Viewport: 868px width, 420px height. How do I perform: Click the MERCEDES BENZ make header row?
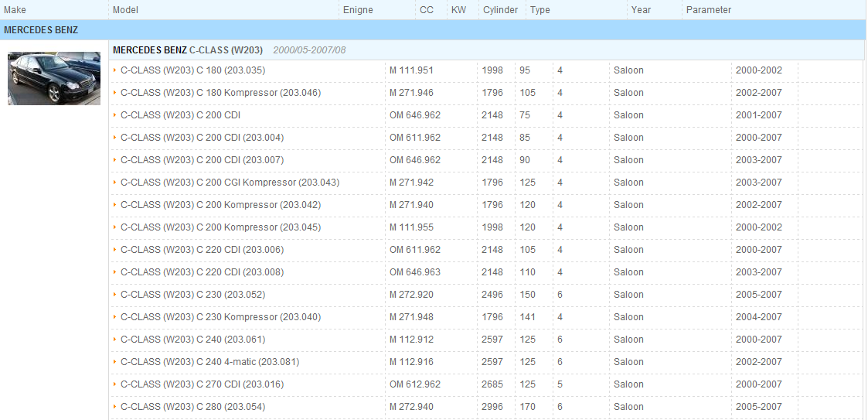pyautogui.click(x=434, y=30)
